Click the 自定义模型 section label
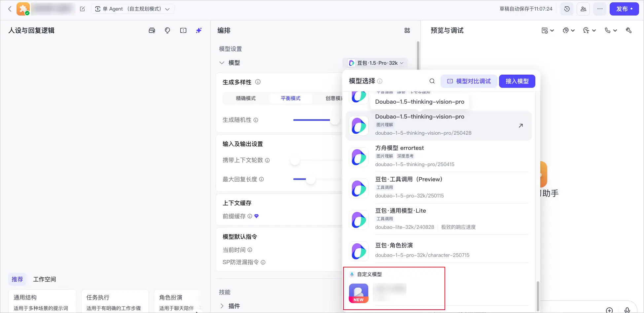 pyautogui.click(x=370, y=274)
